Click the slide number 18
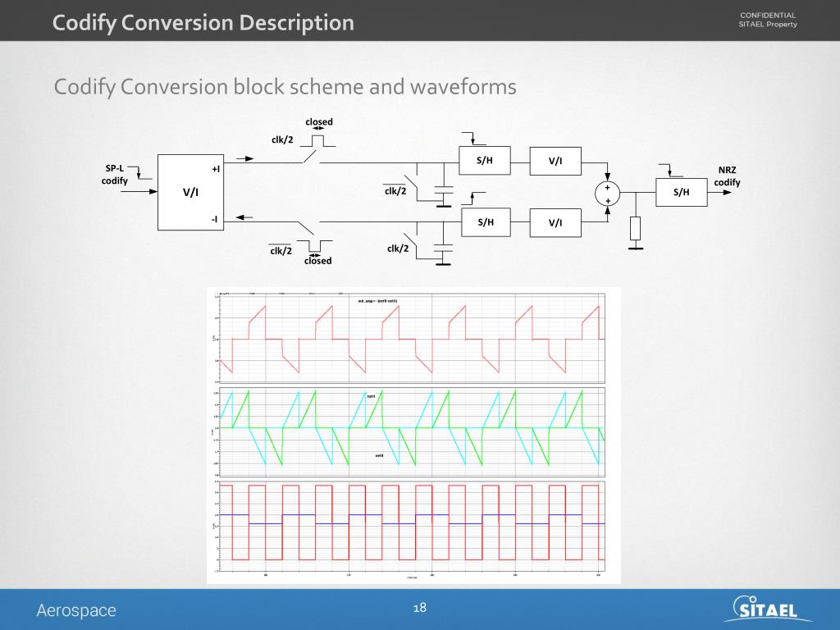Viewport: 840px width, 630px height. coord(420,608)
